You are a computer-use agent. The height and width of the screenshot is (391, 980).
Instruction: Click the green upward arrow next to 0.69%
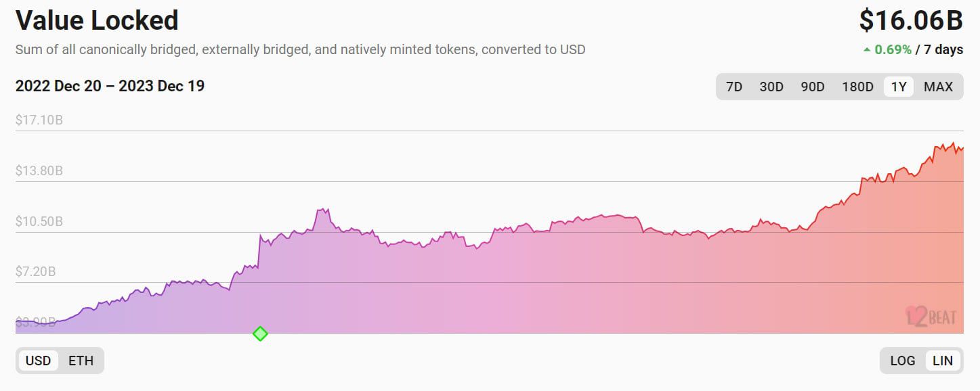(866, 49)
